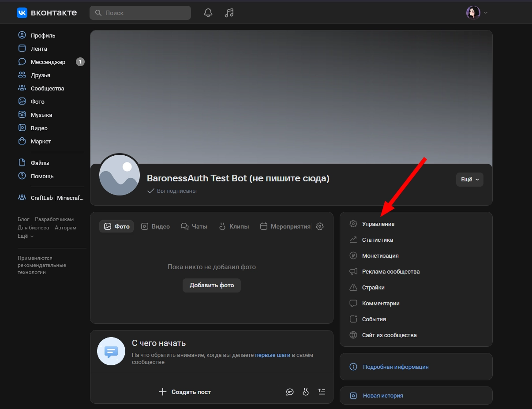The height and width of the screenshot is (409, 532).
Task: Switch to the Клипы tab
Action: pyautogui.click(x=234, y=226)
